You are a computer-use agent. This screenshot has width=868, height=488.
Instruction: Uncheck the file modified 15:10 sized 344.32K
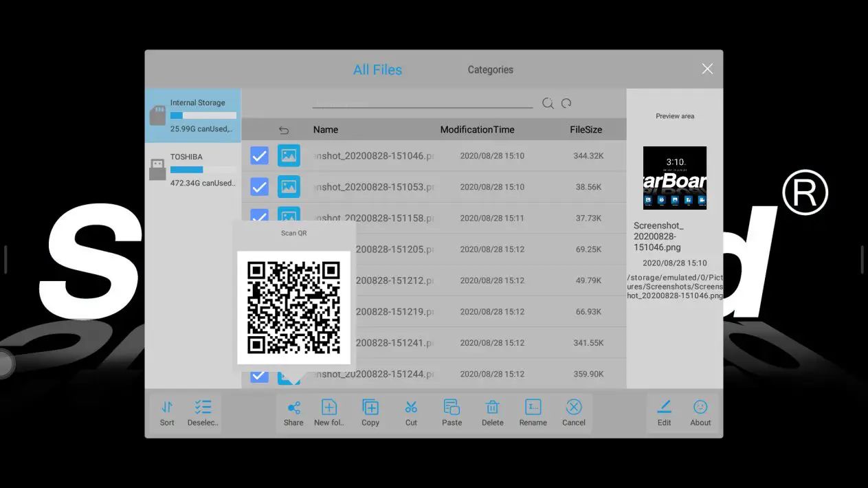tap(259, 156)
